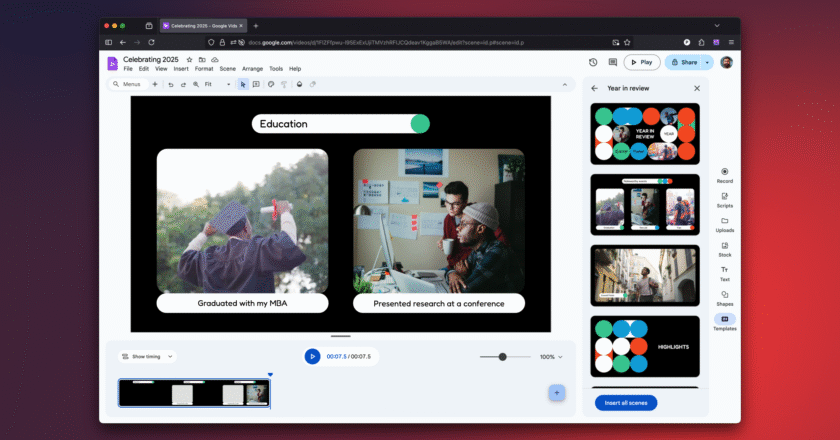Open the Scene menu
The height and width of the screenshot is (440, 840).
click(227, 69)
